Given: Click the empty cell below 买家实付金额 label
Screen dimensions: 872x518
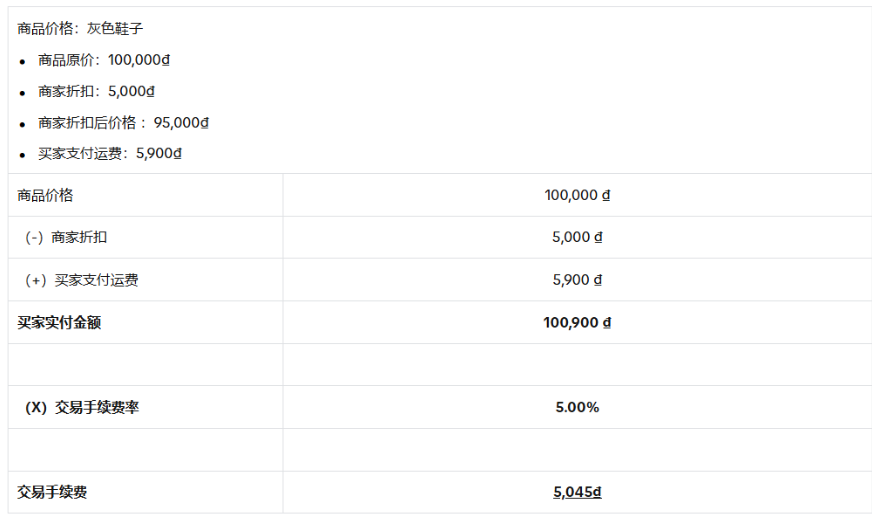Looking at the screenshot, I should (x=145, y=365).
